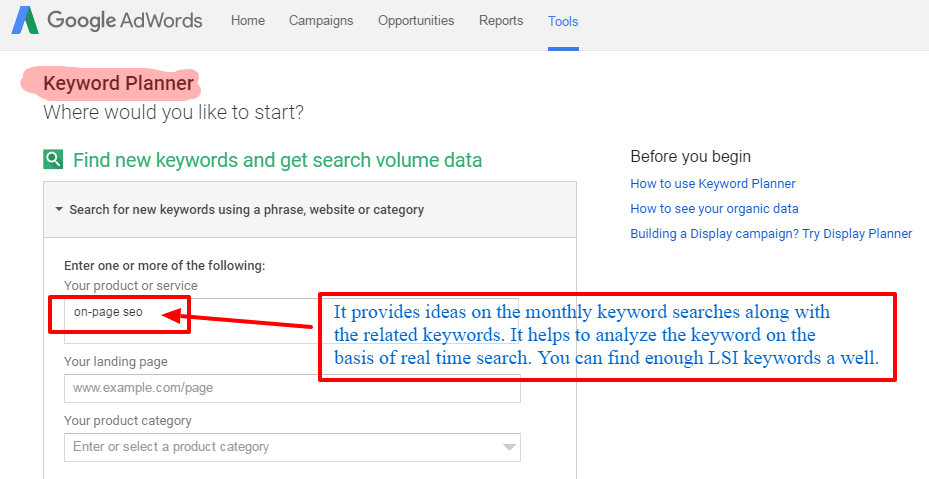Go to the Home tab

248,21
